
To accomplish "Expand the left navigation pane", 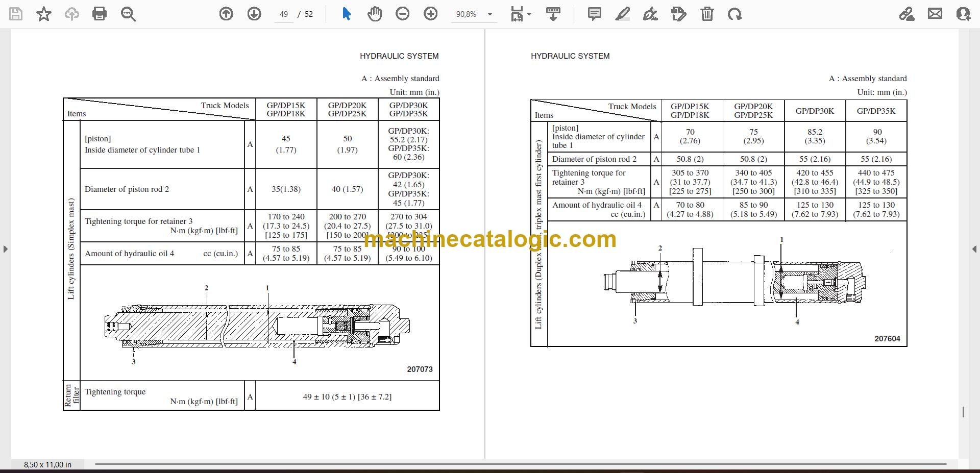I will (5, 249).
